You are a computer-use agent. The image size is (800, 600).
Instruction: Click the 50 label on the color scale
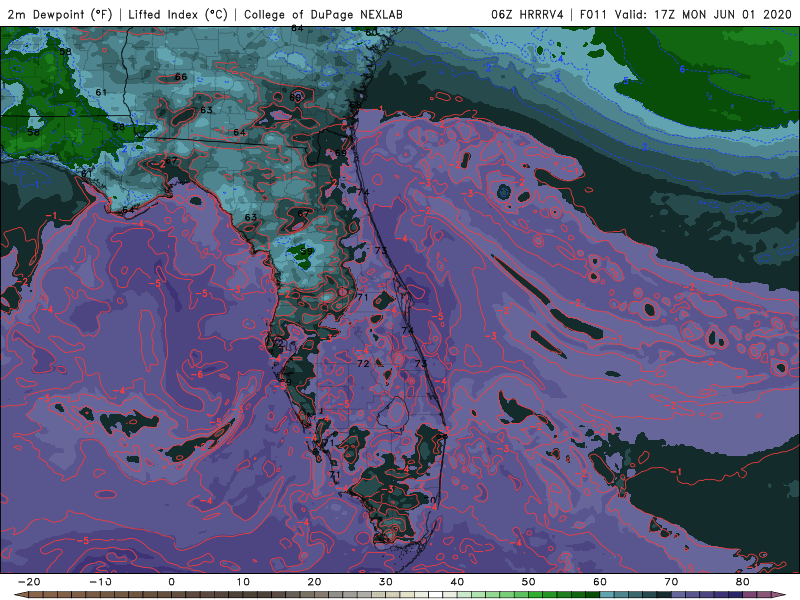[x=529, y=582]
